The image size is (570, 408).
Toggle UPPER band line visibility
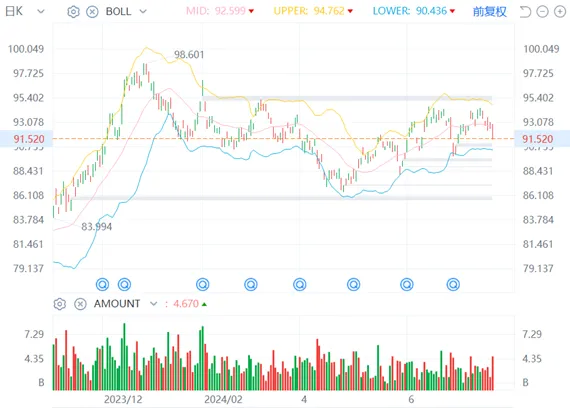point(313,11)
